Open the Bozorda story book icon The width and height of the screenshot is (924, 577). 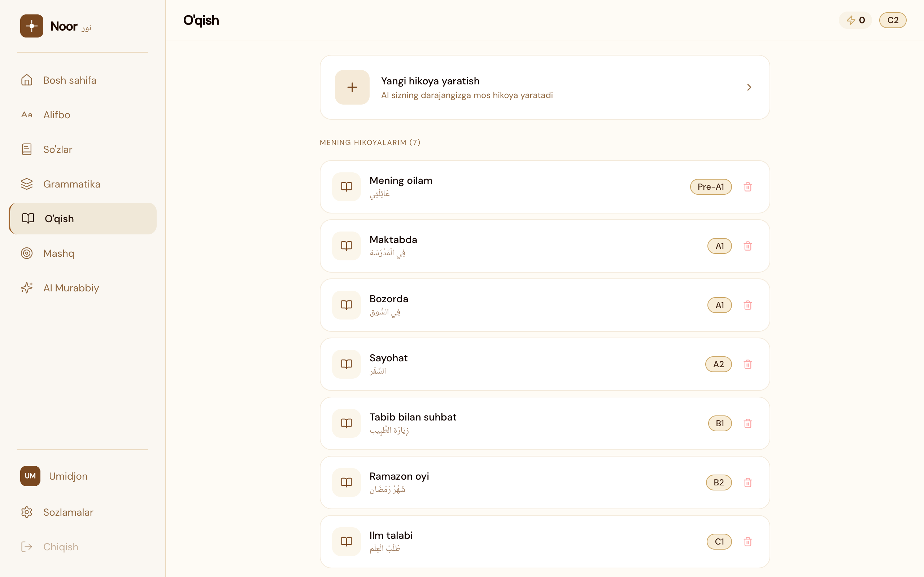[x=346, y=305]
